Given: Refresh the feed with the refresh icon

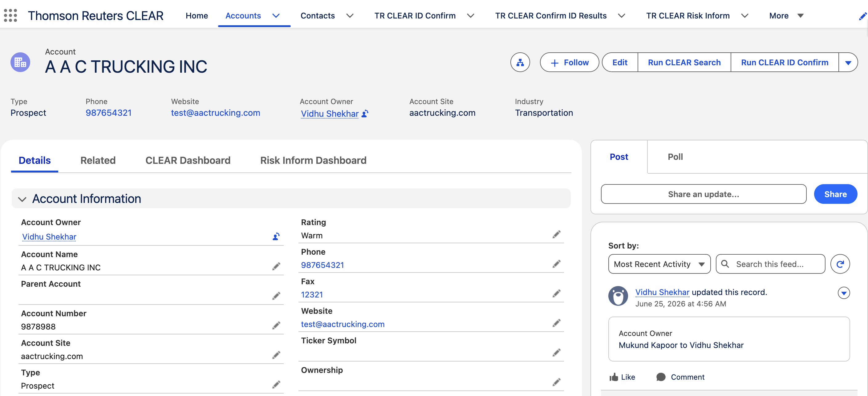Looking at the screenshot, I should 840,264.
